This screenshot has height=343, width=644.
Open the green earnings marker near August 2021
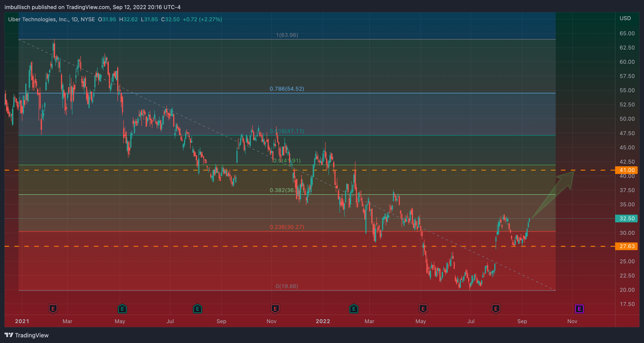click(x=198, y=309)
